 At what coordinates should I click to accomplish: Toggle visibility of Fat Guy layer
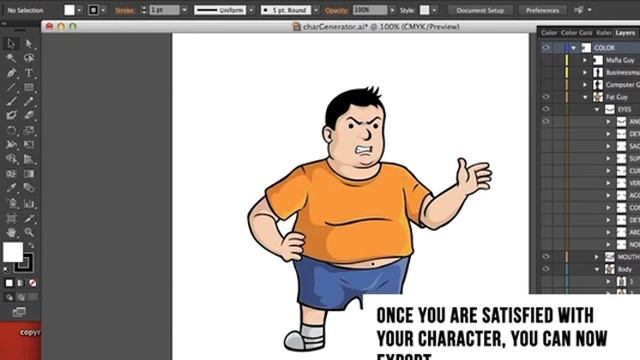546,97
